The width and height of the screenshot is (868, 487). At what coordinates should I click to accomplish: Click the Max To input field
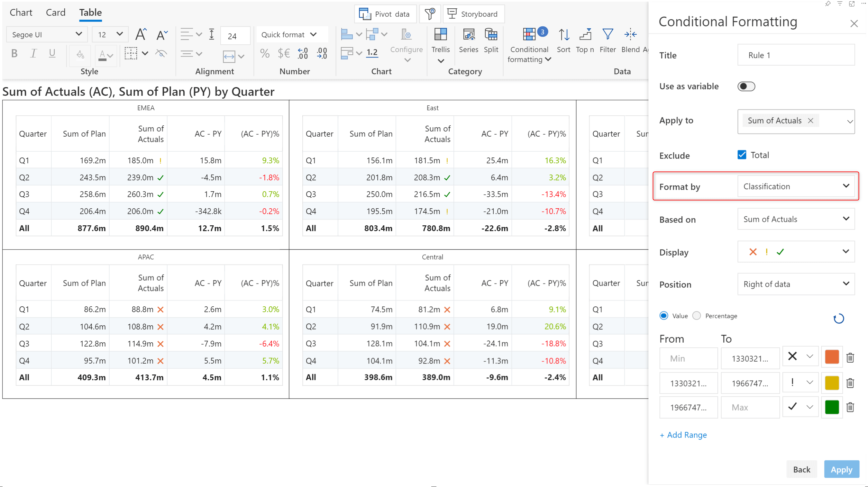tap(750, 408)
